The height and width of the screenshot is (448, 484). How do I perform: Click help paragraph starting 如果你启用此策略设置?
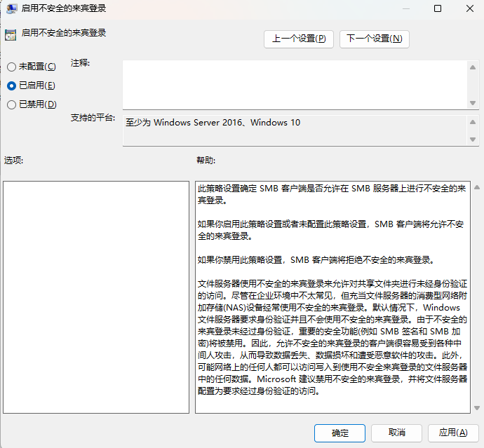(330, 230)
